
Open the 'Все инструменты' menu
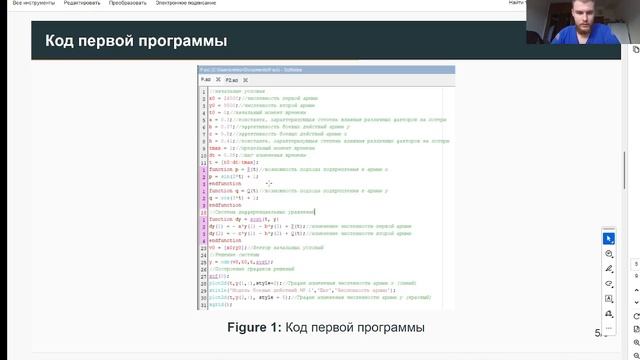(x=33, y=3)
